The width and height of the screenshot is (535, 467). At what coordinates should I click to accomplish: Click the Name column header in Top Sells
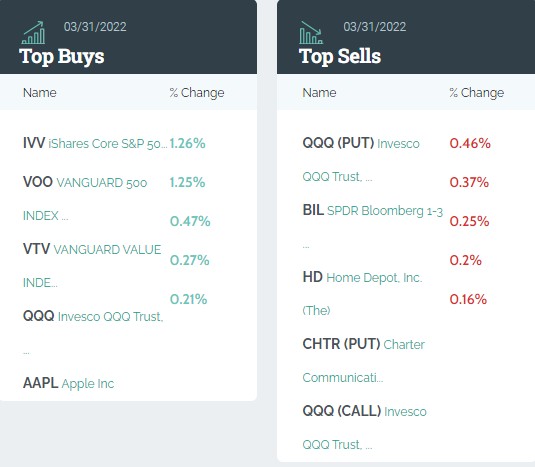319,93
